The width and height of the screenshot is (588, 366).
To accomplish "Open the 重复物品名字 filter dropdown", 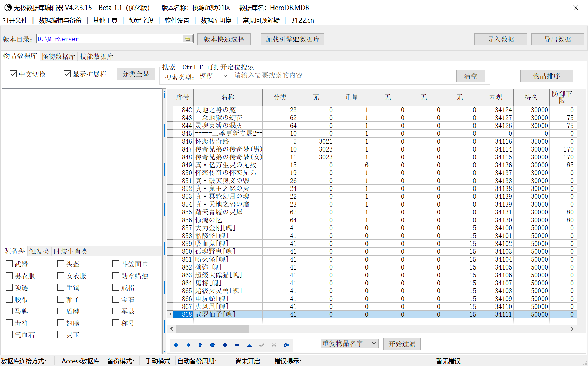I will [x=349, y=343].
